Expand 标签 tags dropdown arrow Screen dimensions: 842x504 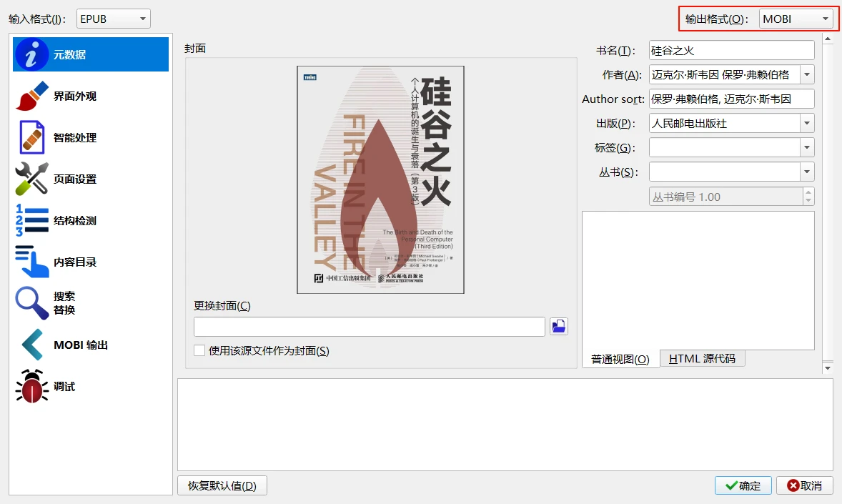point(806,147)
